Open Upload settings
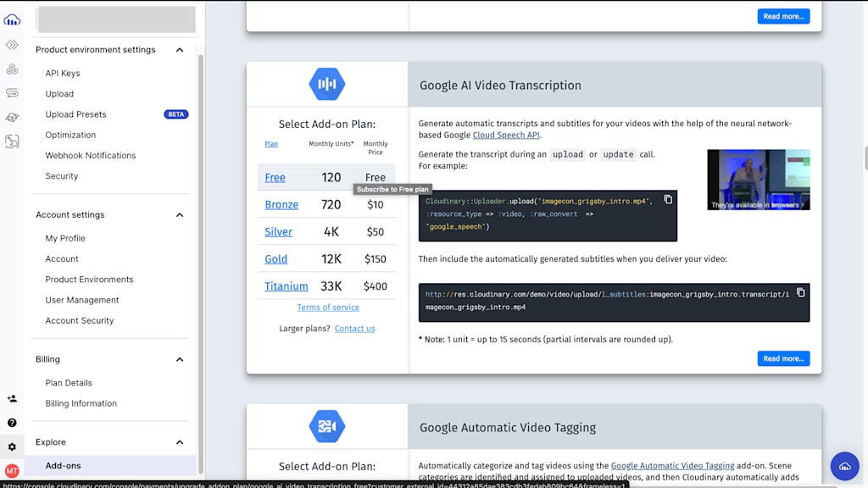 point(59,93)
